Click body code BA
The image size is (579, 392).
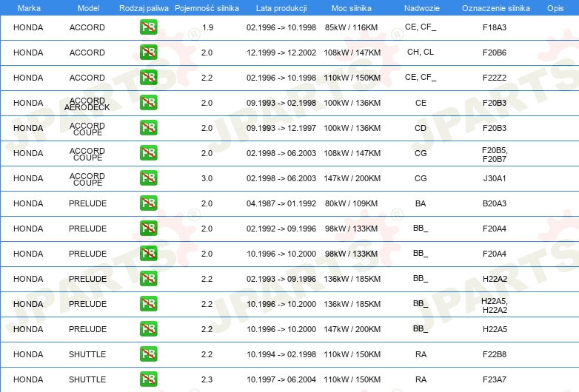(421, 203)
